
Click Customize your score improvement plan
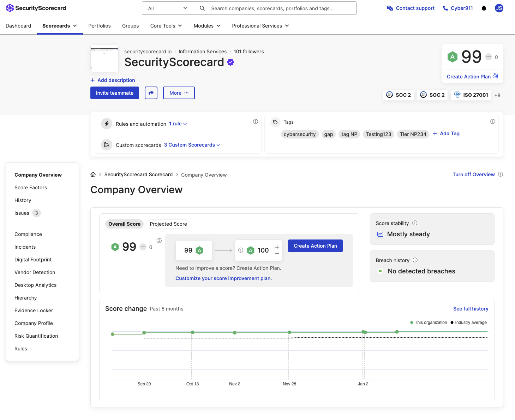coord(224,278)
